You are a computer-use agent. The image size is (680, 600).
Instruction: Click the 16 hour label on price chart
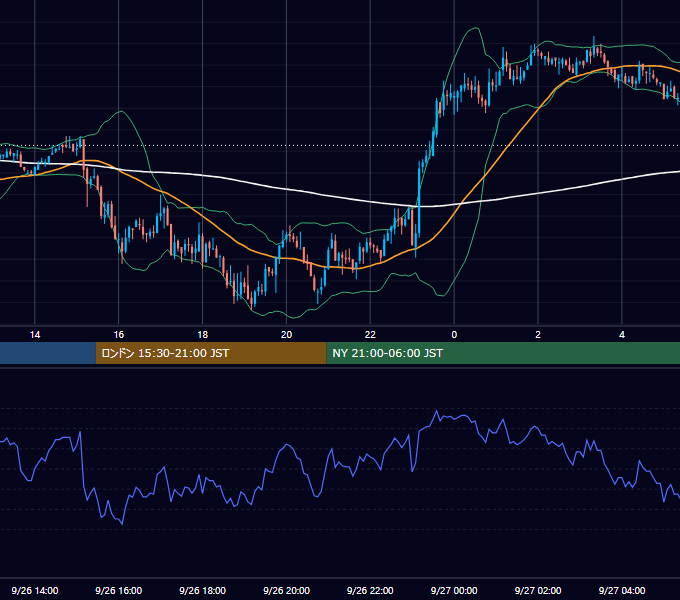[118, 335]
